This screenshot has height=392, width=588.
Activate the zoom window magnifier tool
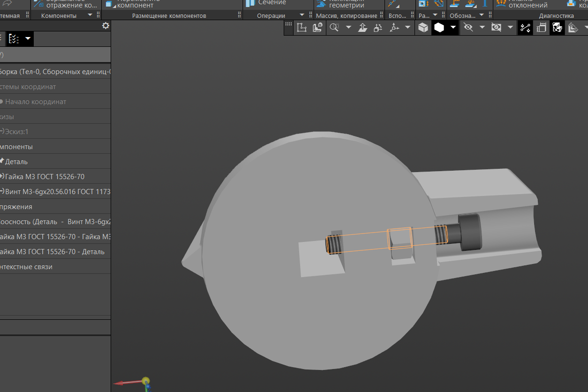(x=334, y=28)
